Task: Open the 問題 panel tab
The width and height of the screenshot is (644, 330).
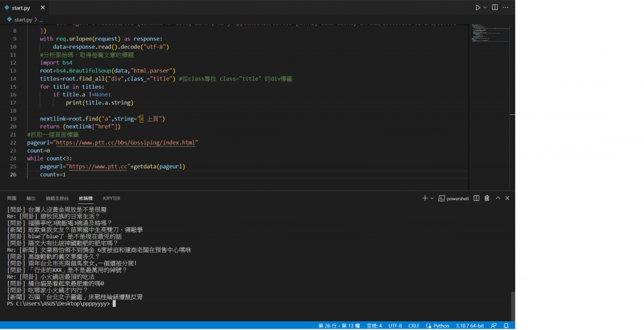Action: pos(11,198)
